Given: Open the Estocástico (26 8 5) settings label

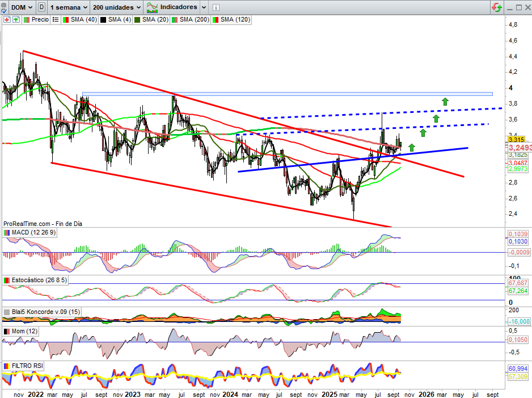Looking at the screenshot, I should [36, 280].
